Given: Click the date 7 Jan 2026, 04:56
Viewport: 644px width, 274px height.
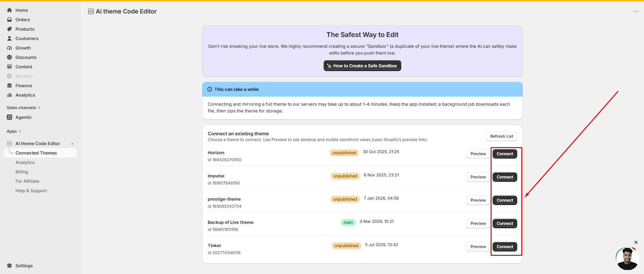Looking at the screenshot, I should (x=381, y=198).
